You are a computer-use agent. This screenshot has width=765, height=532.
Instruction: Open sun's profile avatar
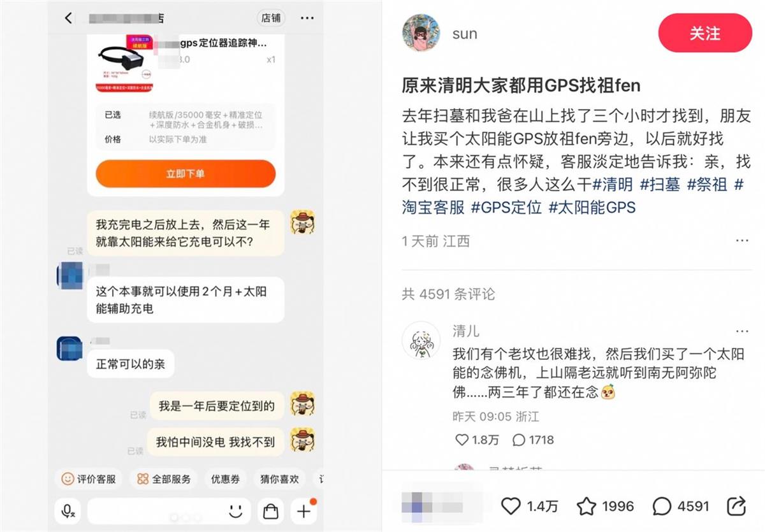421,32
